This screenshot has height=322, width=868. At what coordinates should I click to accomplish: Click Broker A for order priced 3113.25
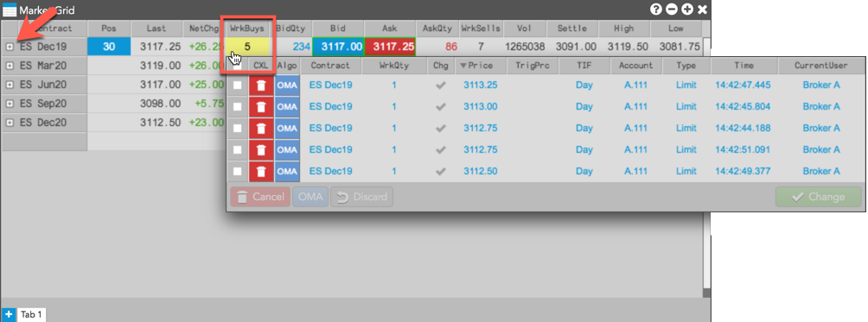point(821,85)
